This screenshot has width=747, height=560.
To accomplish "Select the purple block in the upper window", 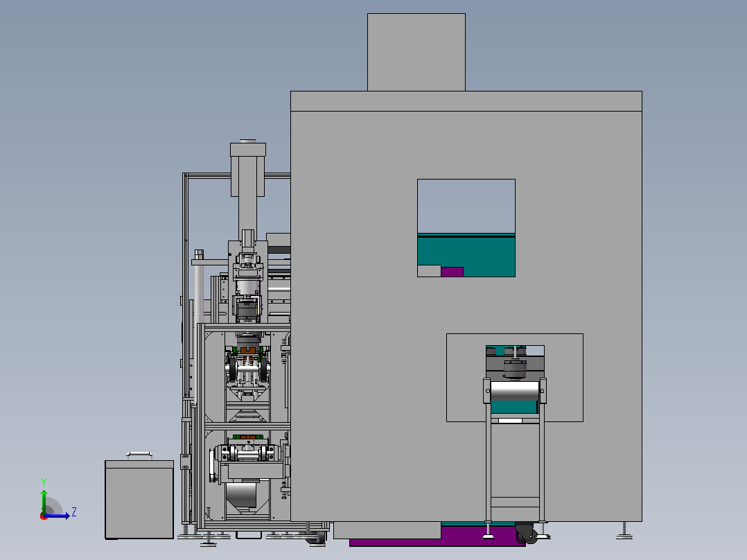I will point(452,272).
